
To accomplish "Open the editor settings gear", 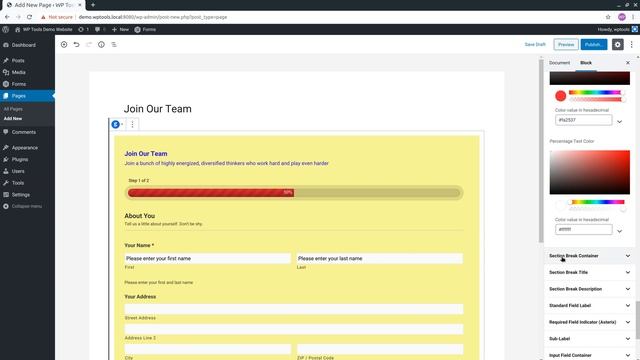I will [618, 44].
